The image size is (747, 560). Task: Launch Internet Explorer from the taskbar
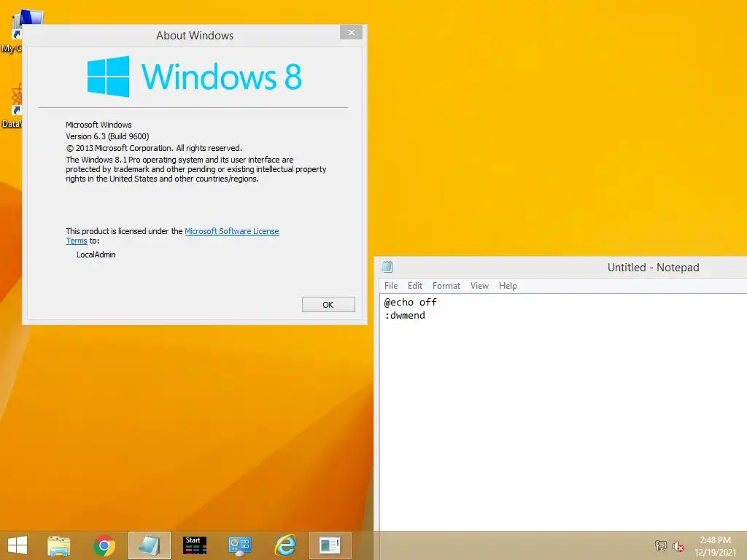(x=285, y=545)
